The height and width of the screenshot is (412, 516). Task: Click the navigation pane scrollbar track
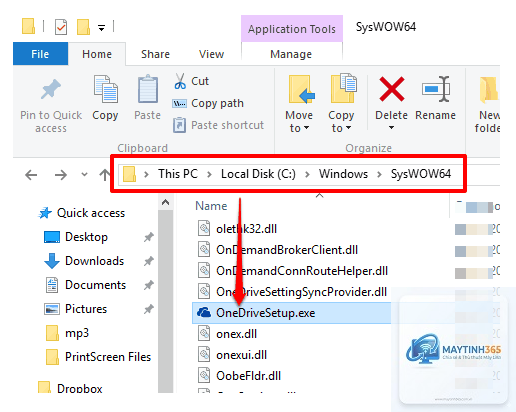165,300
